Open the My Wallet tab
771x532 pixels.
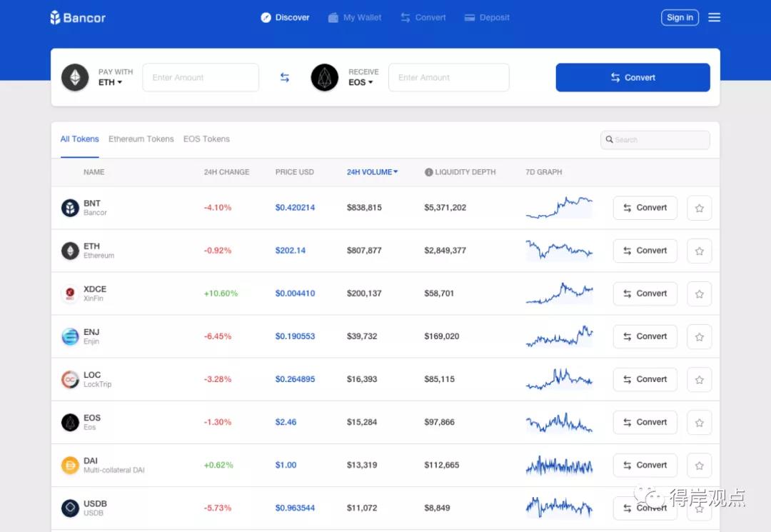click(355, 18)
